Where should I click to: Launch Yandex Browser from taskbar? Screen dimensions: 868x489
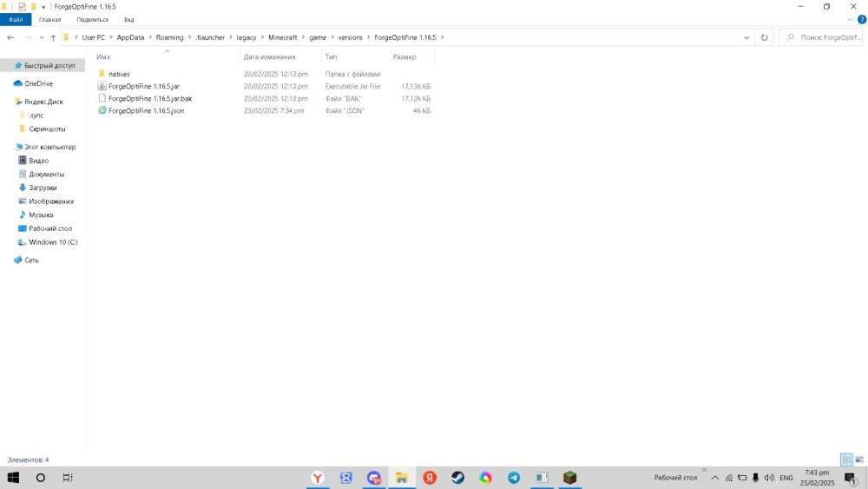click(318, 478)
